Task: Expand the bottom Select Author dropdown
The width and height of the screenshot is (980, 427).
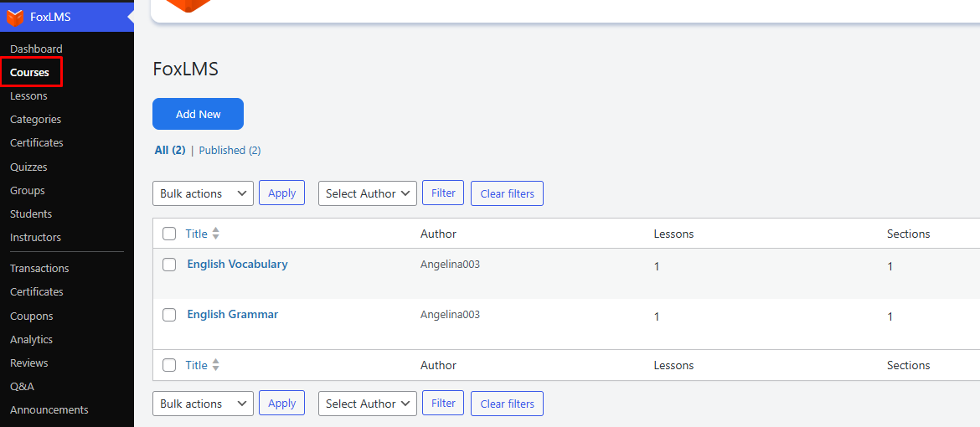Action: [367, 404]
